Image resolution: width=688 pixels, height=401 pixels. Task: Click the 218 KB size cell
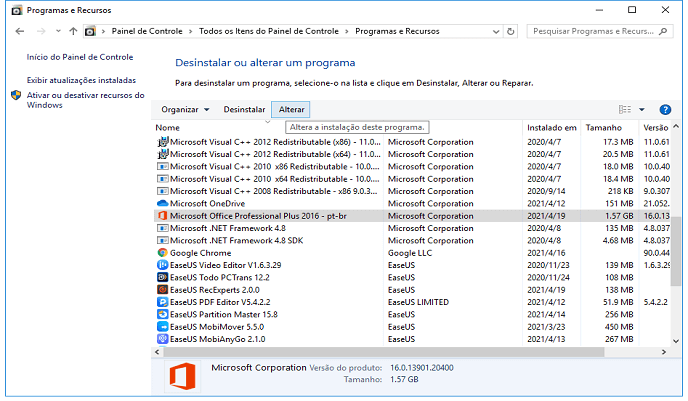click(620, 191)
